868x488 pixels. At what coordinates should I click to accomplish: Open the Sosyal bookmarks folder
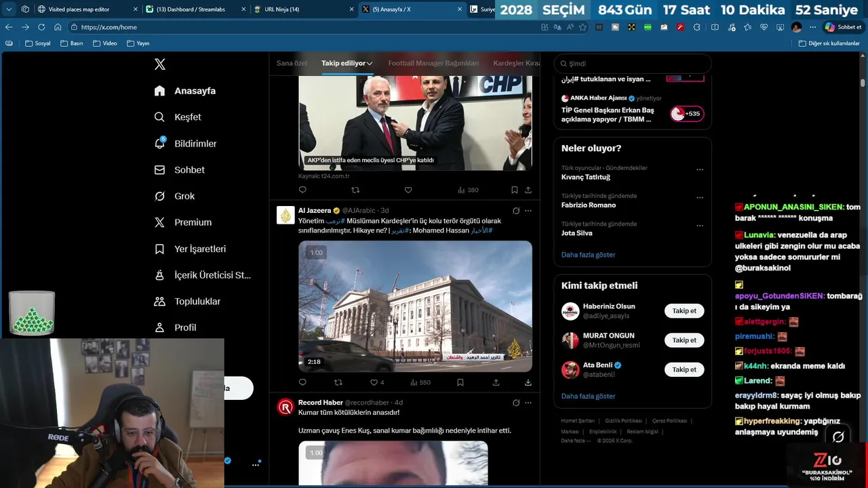[x=38, y=43]
